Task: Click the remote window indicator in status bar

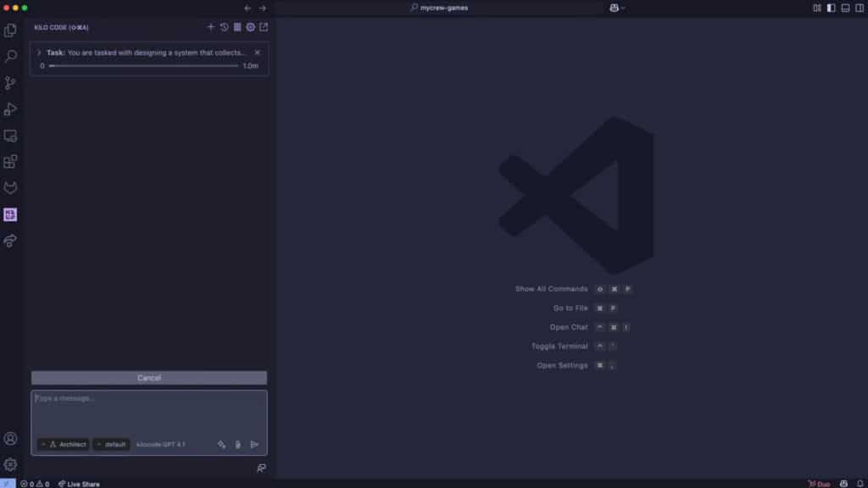Action: click(8, 484)
